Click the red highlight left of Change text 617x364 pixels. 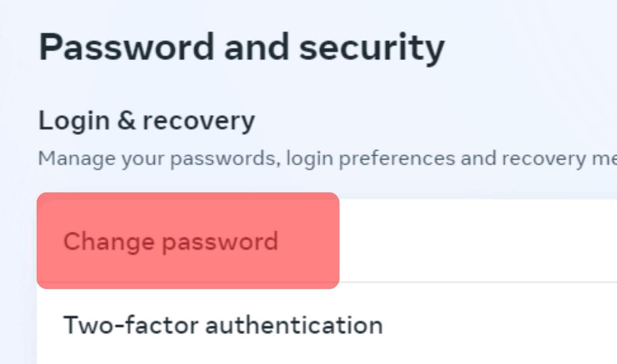pyautogui.click(x=50, y=241)
